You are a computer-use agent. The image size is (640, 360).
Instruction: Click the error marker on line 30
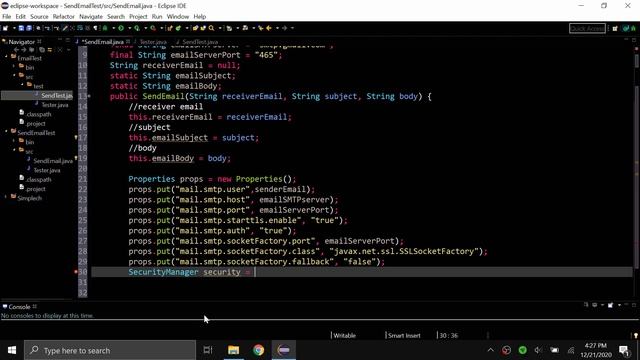(76, 272)
